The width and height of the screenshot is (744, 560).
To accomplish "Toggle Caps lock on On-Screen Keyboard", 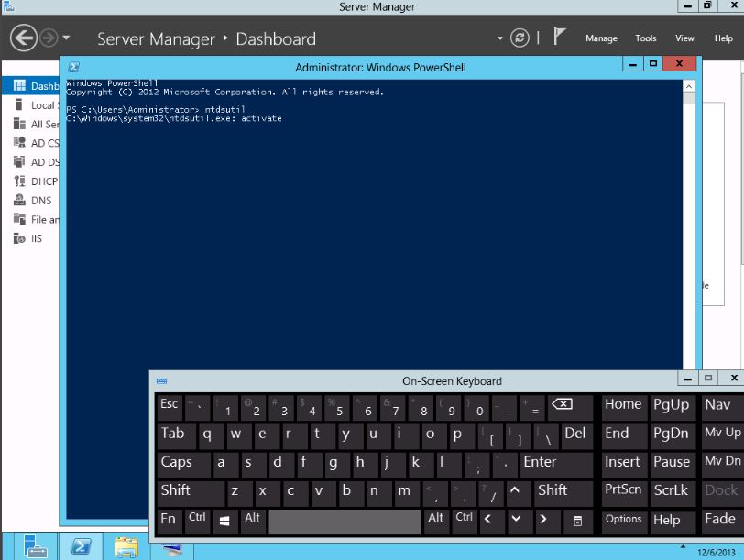I will coord(183,464).
